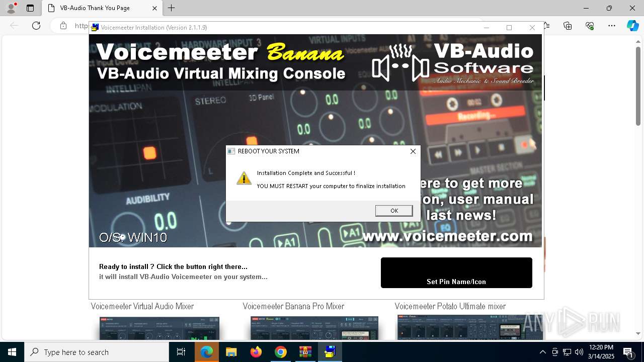Click the www.voicemeeter.com banner text
Viewport: 644px width, 362px height.
[x=447, y=236]
